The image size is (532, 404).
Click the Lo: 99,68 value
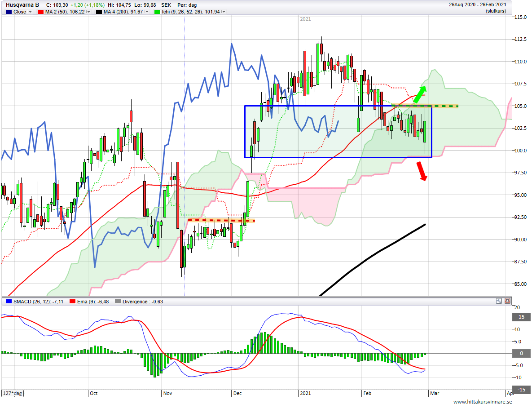point(145,5)
